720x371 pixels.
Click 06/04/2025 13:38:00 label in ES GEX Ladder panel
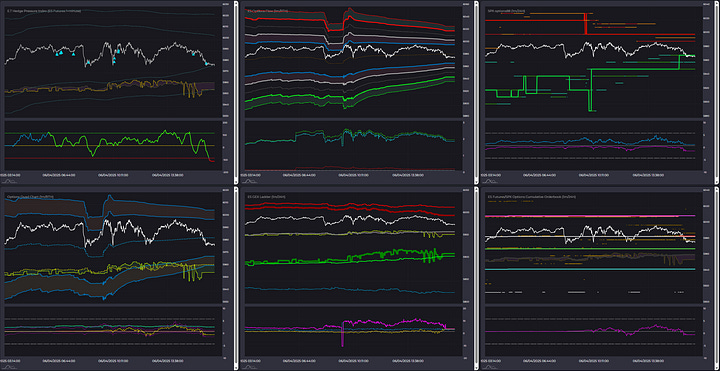click(409, 360)
